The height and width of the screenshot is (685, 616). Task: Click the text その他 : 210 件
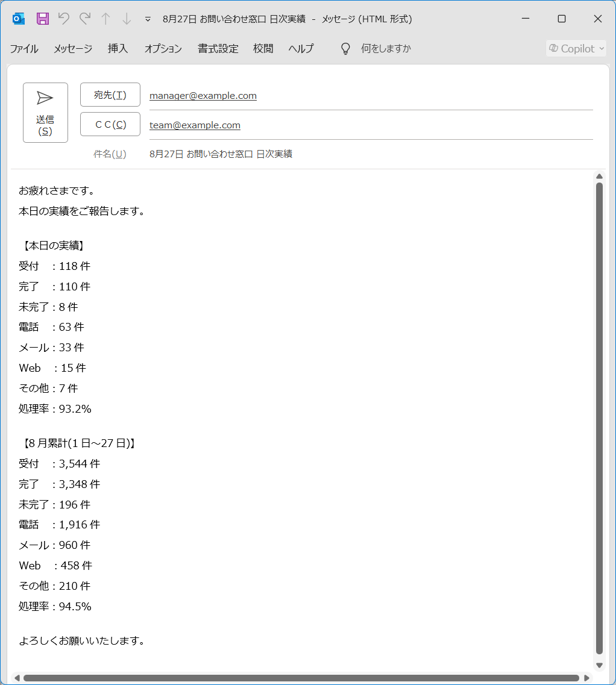click(x=55, y=586)
